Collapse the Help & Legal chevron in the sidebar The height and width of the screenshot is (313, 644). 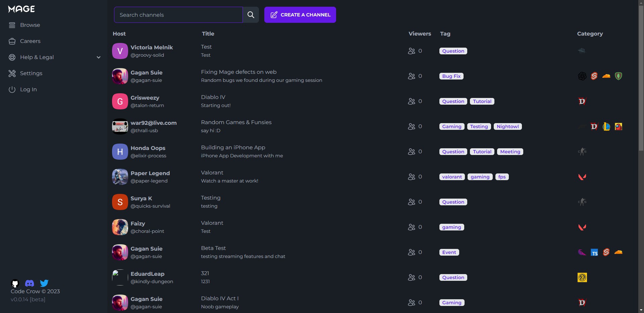tap(98, 57)
